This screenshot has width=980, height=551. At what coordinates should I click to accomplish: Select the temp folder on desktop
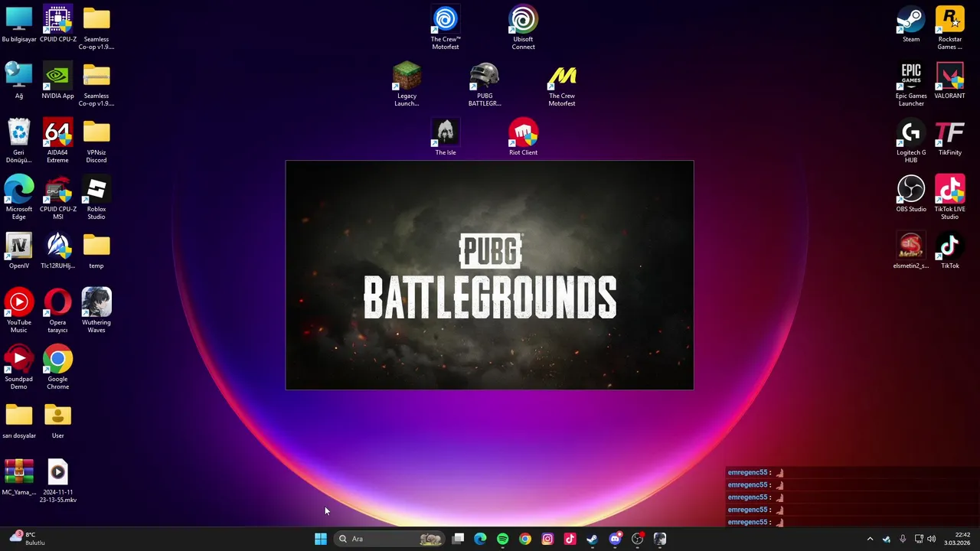[96, 250]
